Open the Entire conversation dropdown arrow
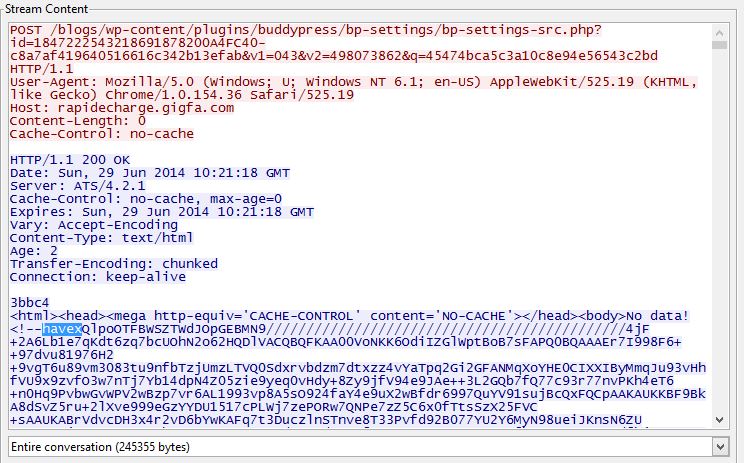The height and width of the screenshot is (463, 744). tap(720, 447)
